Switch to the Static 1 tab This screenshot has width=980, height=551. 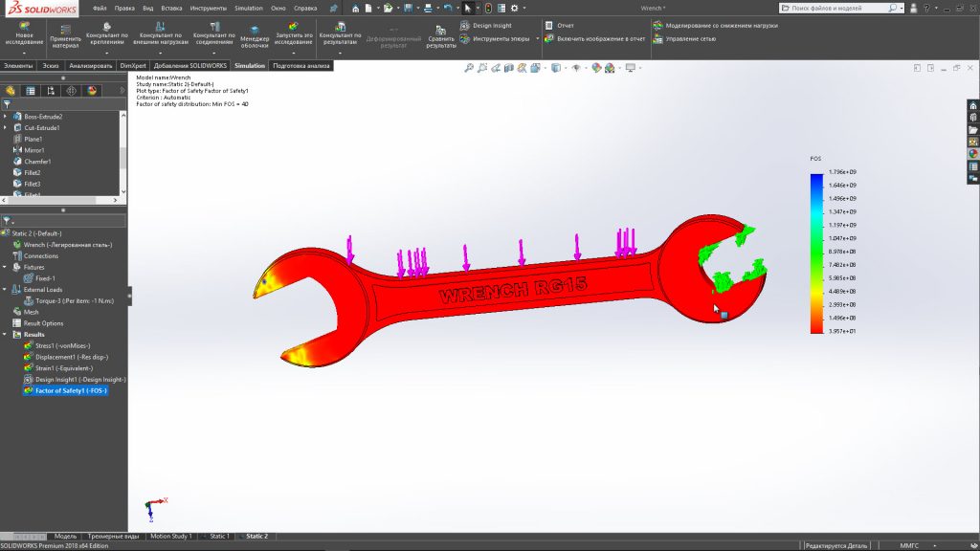tap(219, 537)
